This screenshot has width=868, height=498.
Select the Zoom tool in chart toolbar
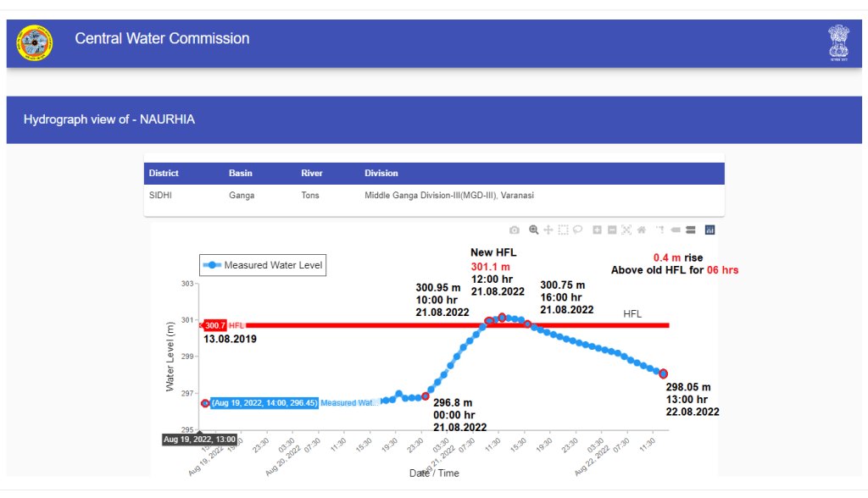pos(534,230)
